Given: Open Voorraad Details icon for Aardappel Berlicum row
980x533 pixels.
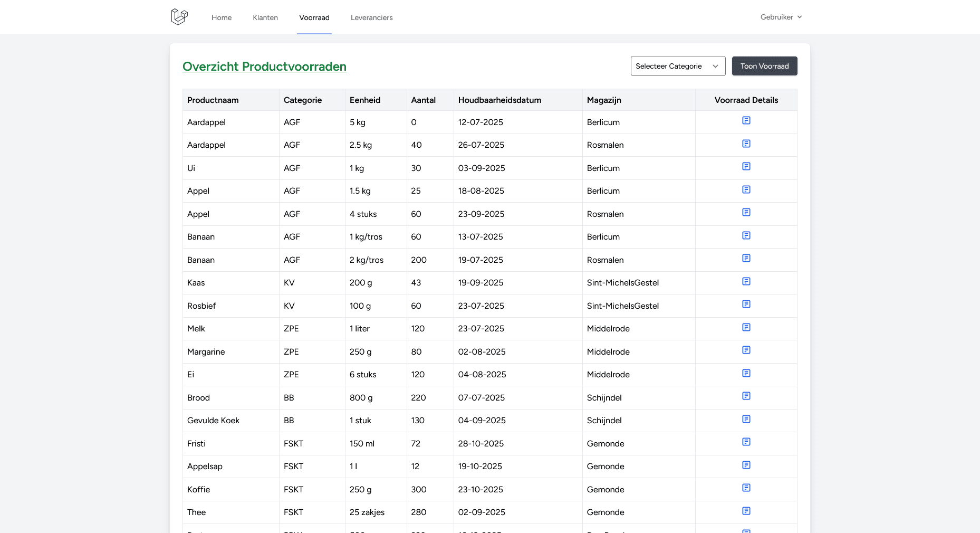Looking at the screenshot, I should click(x=746, y=120).
